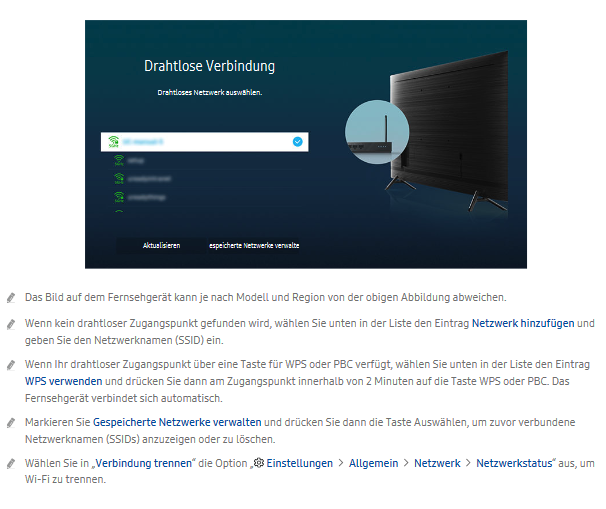Image resolution: width=606 pixels, height=509 pixels.
Task: Click the gear icon before Einstellungen
Action: pos(259,464)
